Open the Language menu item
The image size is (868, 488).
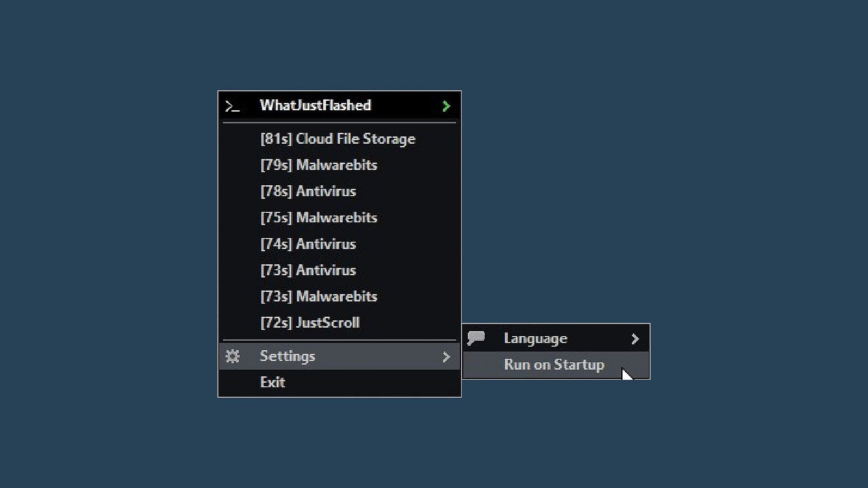pyautogui.click(x=556, y=338)
